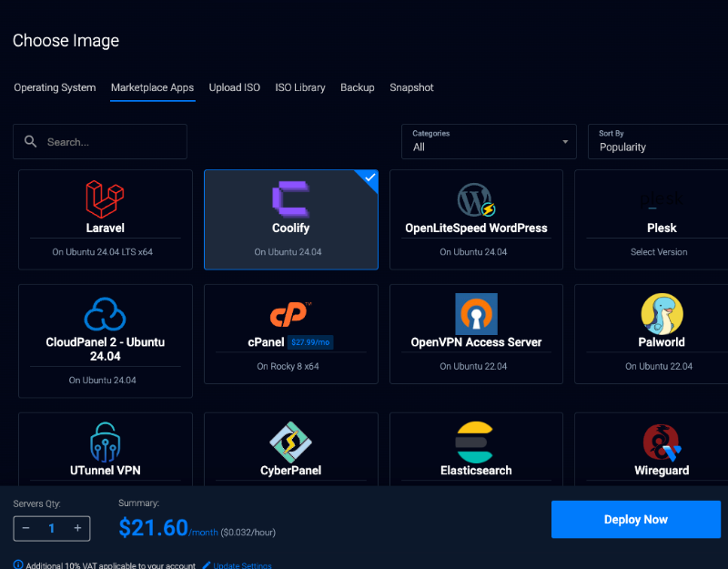Click the Laravel logo icon
Screen dimensions: 728x569
point(105,199)
